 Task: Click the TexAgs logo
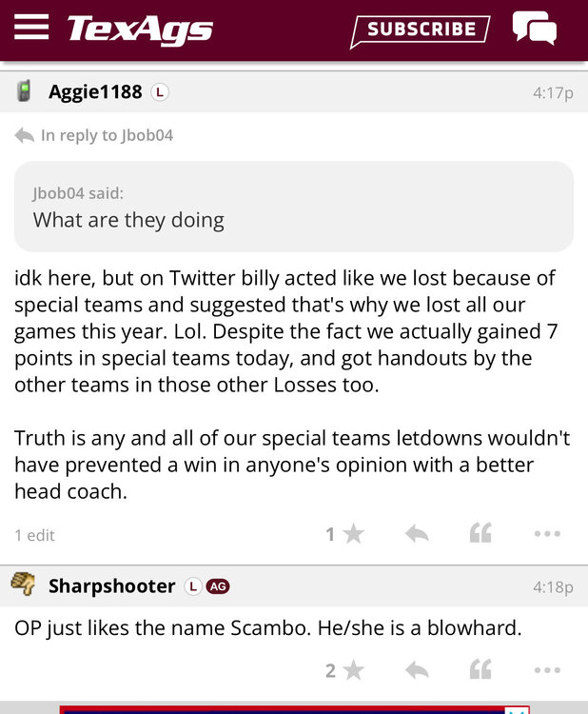pyautogui.click(x=140, y=29)
